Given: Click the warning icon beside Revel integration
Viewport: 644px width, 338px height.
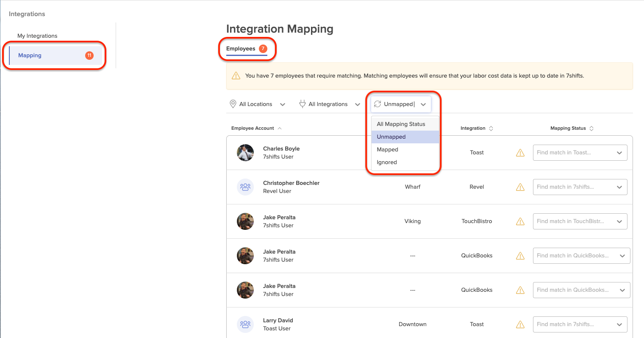Looking at the screenshot, I should (x=520, y=187).
